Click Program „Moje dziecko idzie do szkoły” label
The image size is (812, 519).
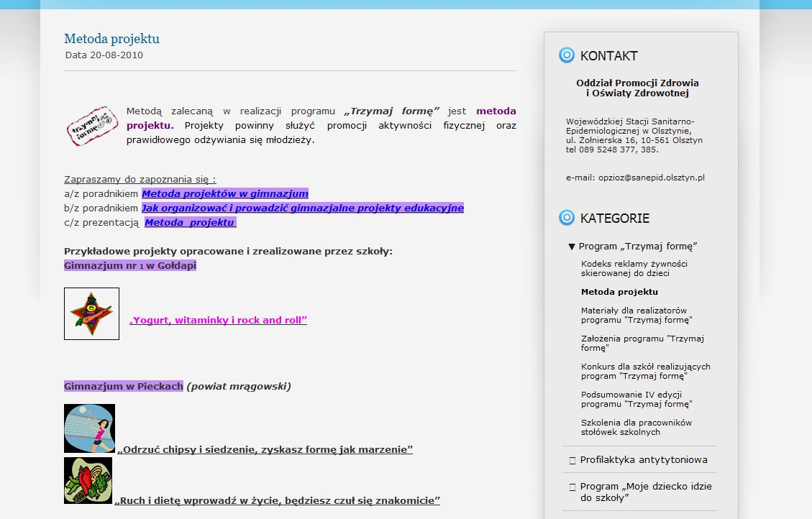pyautogui.click(x=646, y=492)
